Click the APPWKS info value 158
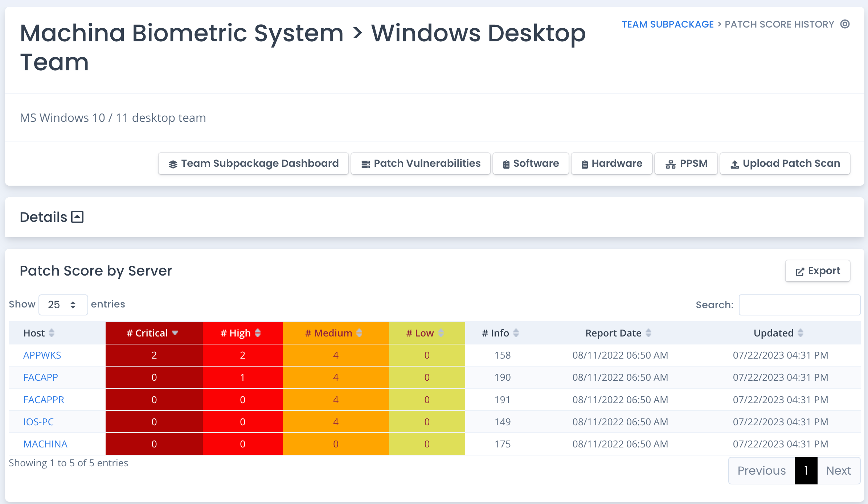868x504 pixels. click(502, 355)
